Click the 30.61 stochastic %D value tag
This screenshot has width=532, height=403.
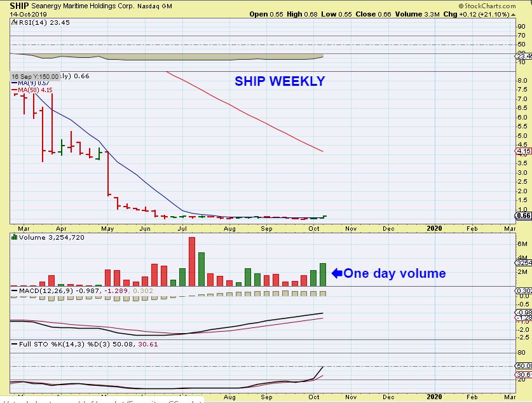point(524,374)
